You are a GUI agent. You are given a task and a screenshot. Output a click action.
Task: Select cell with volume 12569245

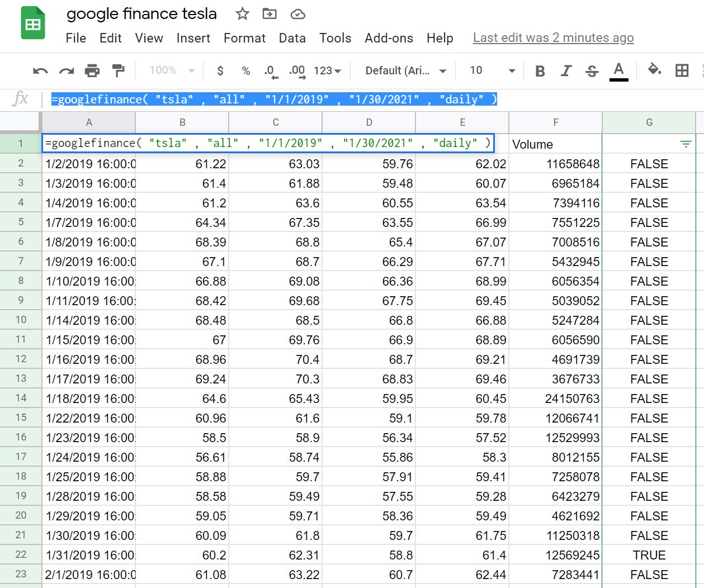556,555
